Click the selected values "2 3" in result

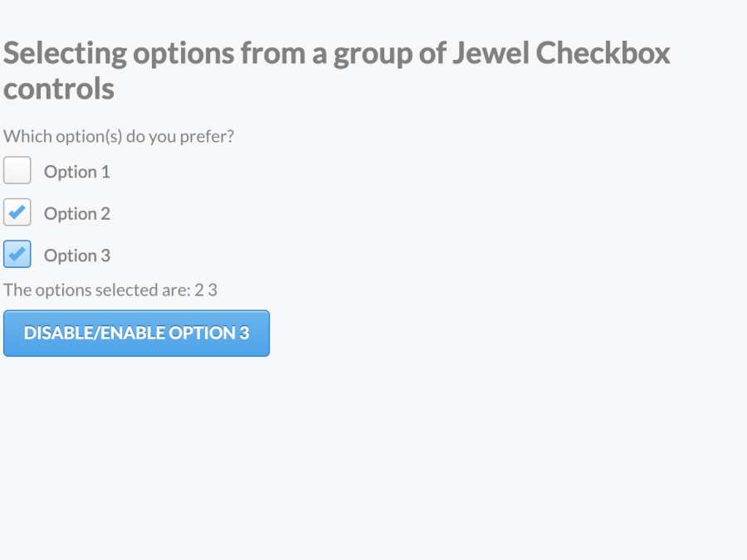click(x=206, y=290)
